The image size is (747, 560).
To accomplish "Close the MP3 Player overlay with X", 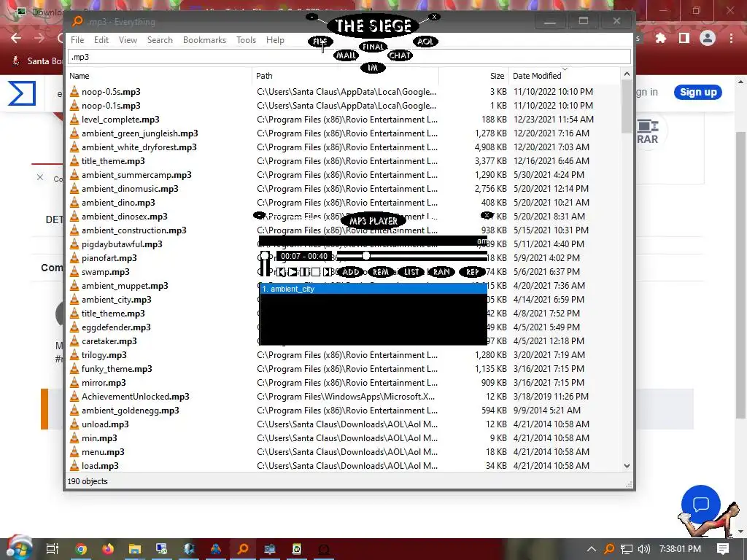I will point(487,215).
